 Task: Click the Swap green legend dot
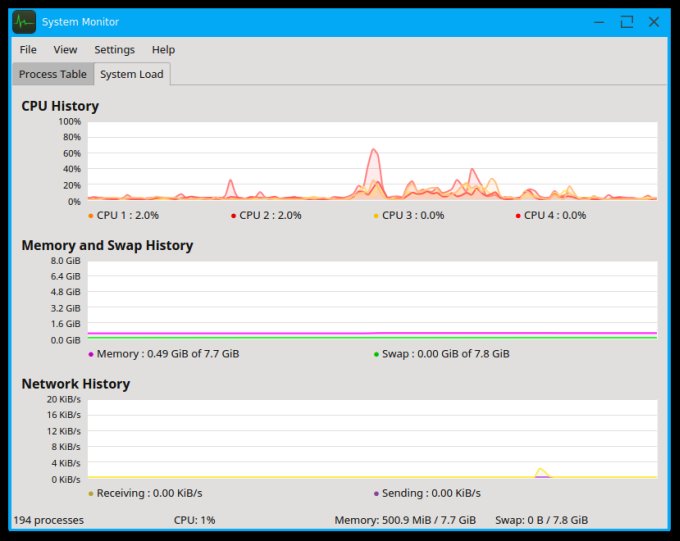pyautogui.click(x=376, y=354)
